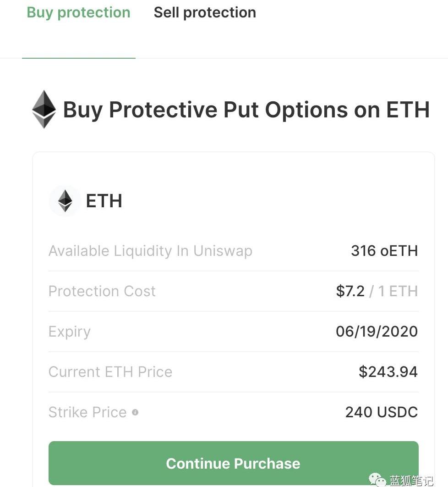Screen dimensions: 448x487
Task: Switch to the Buy protection tab
Action: tap(78, 12)
